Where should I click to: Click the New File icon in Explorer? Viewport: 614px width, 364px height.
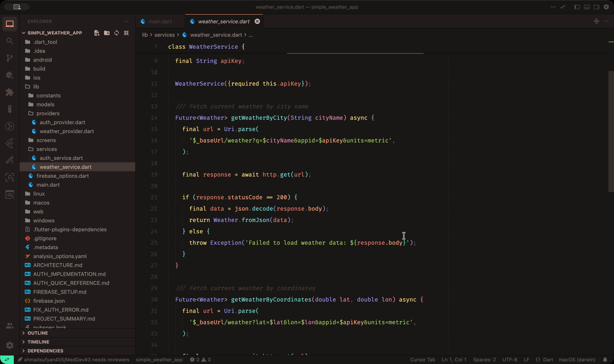(x=96, y=33)
